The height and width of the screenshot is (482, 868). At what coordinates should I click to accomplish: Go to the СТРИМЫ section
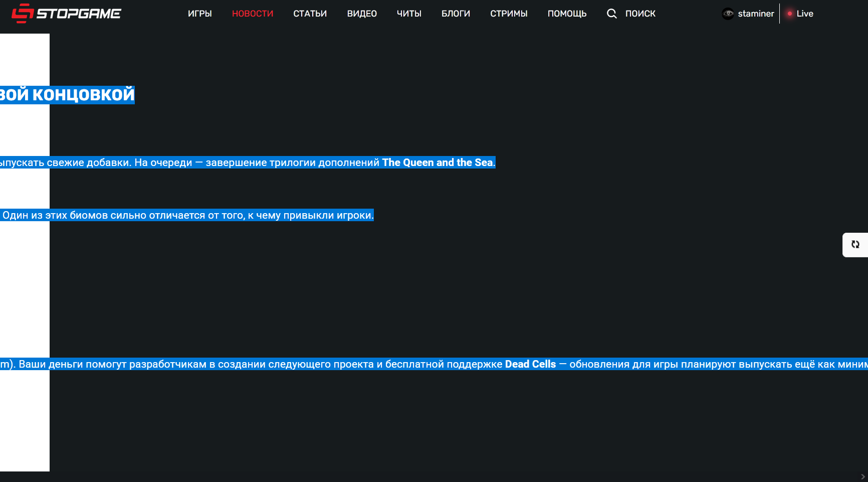point(509,14)
